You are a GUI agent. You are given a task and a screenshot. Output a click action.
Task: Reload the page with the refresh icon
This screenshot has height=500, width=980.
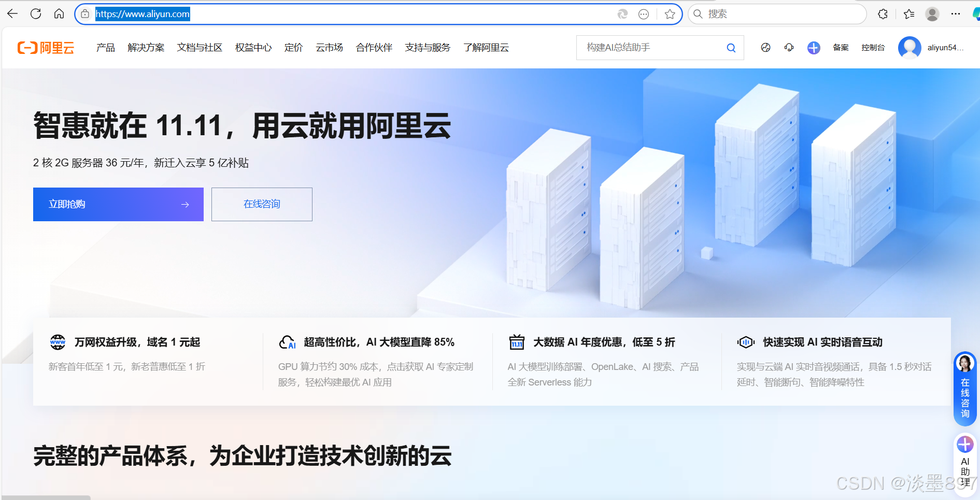[36, 14]
